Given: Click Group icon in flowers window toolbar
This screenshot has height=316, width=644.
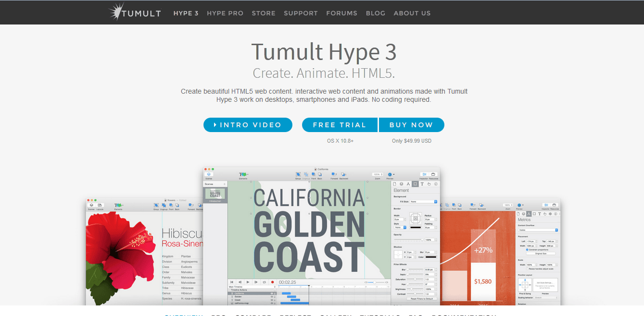Looking at the screenshot, I should tap(156, 205).
